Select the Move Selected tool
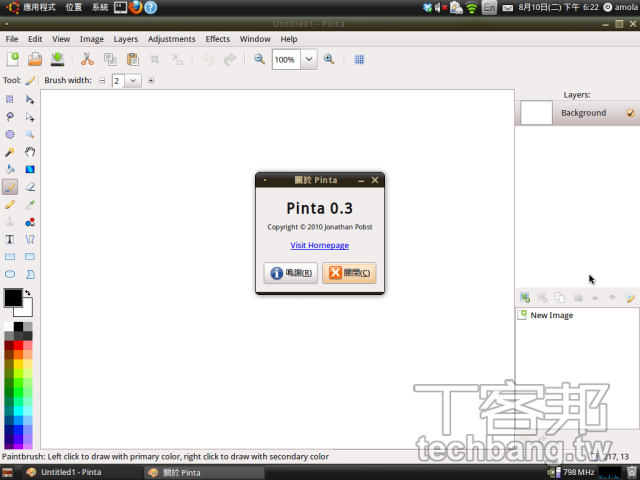This screenshot has width=640, height=480. tap(30, 99)
